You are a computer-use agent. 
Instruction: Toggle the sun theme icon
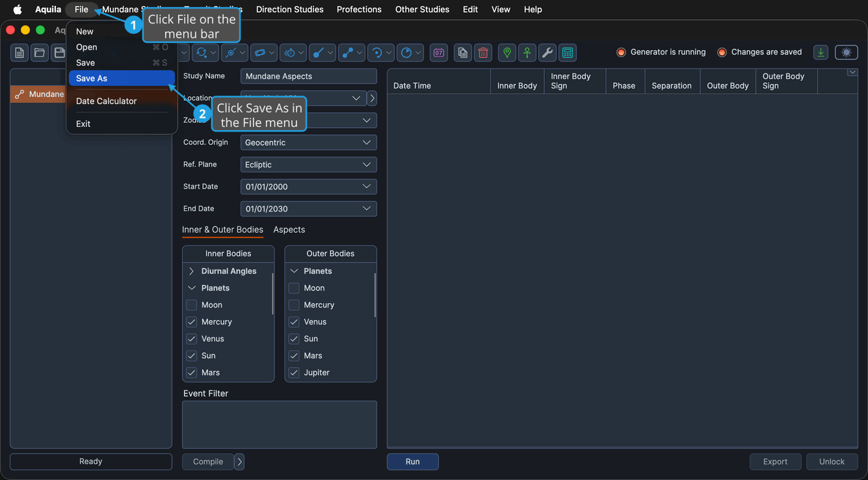coord(847,53)
